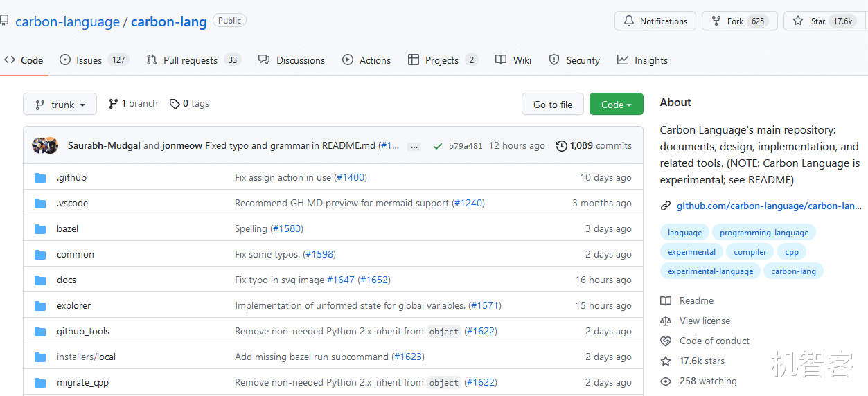Click the tag icon beside 0 tags
868x396 pixels.
(175, 104)
